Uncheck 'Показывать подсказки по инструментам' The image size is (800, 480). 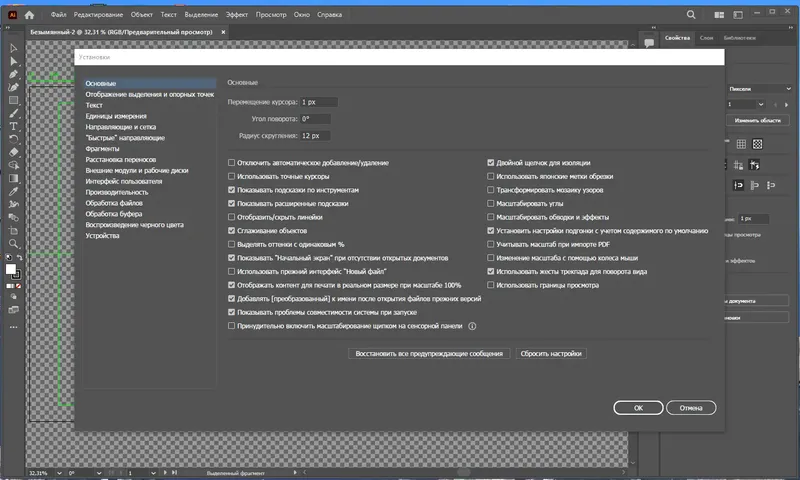point(232,190)
